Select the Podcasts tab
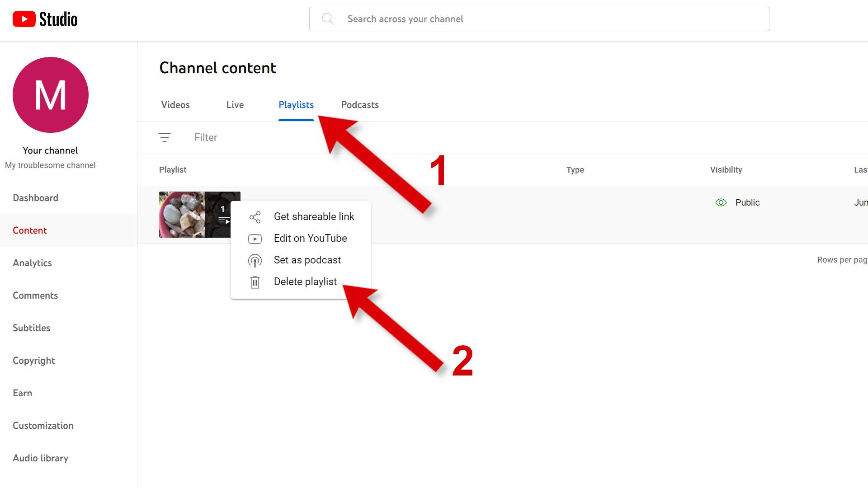The image size is (868, 488). pyautogui.click(x=359, y=105)
